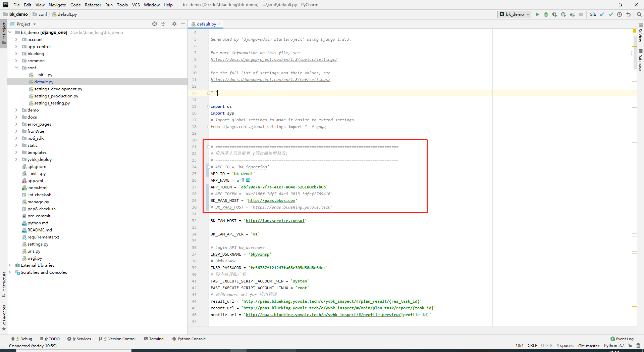
Task: Expand the frontVue folder
Action: point(16,131)
